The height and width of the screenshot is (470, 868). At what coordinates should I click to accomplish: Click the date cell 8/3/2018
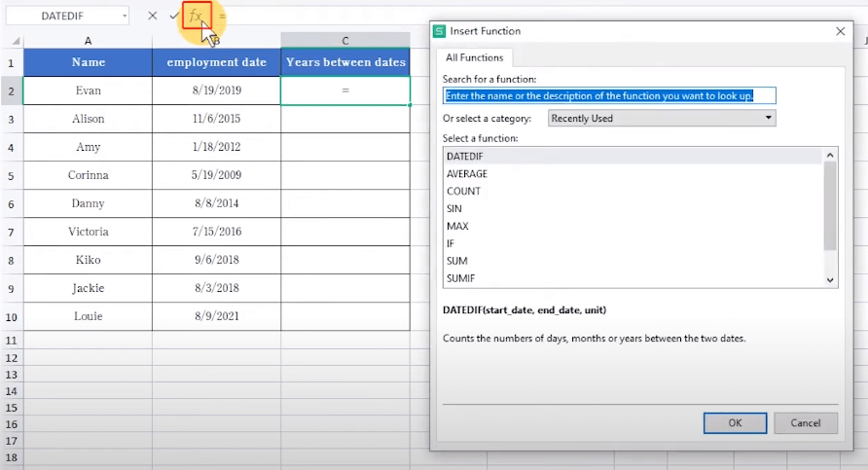click(216, 288)
